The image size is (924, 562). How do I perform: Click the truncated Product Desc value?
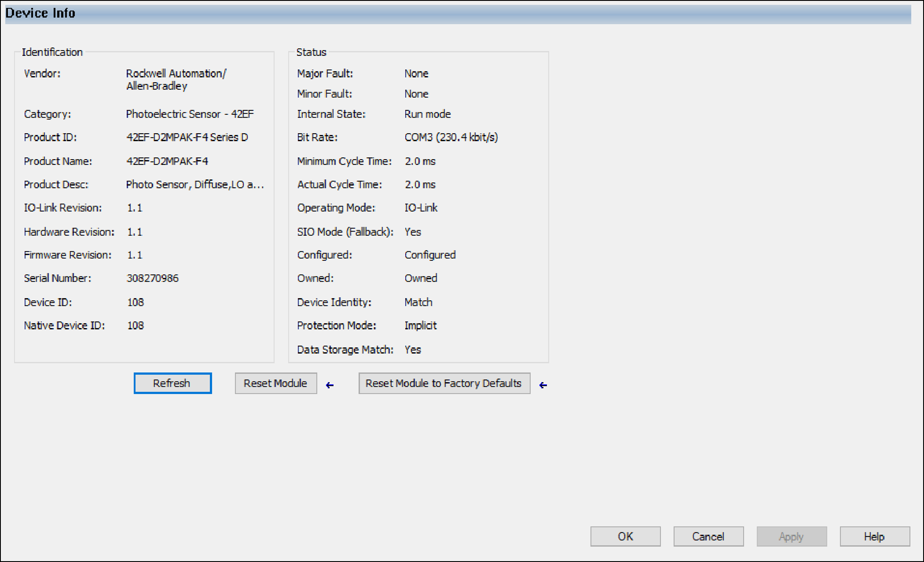click(195, 184)
